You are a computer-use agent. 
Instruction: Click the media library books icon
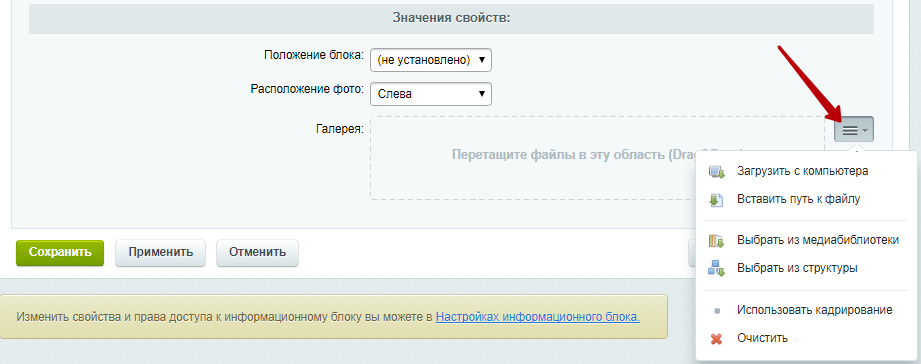pyautogui.click(x=716, y=241)
